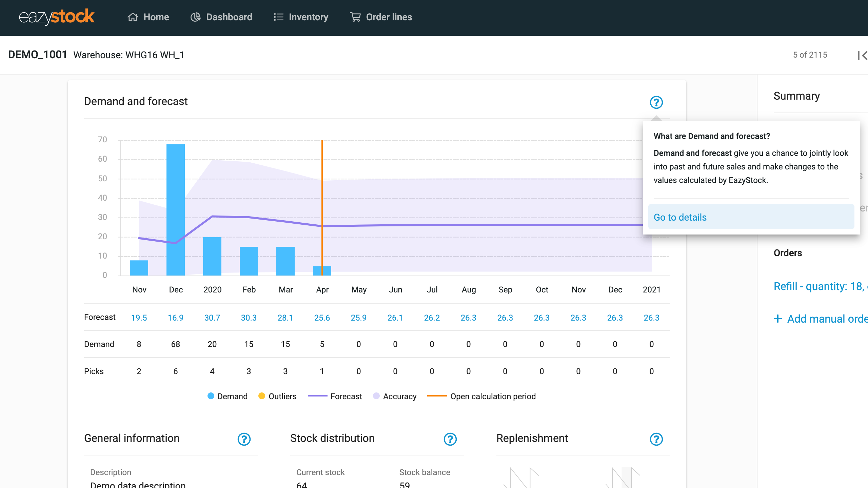Click the Inventory menu icon
868x488 pixels.
point(278,17)
